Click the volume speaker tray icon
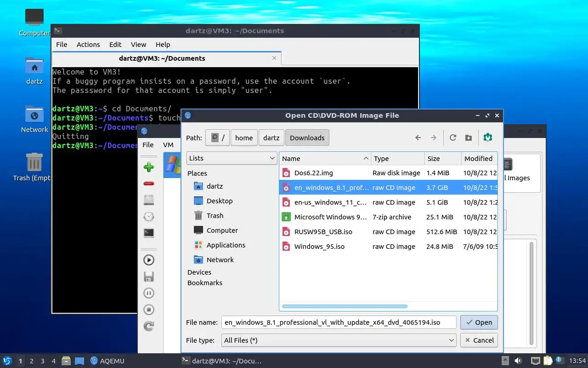Viewport: 588px width, 368px height. pyautogui.click(x=518, y=361)
